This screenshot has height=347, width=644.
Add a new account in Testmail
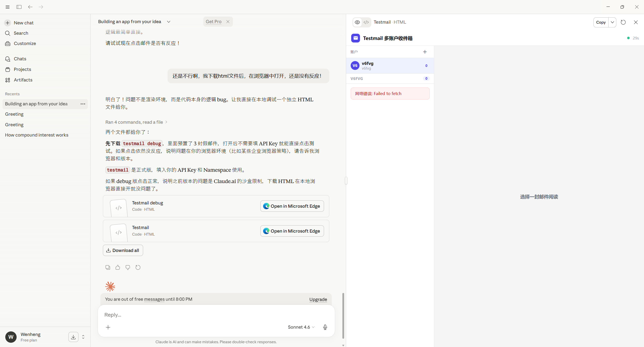pyautogui.click(x=425, y=52)
